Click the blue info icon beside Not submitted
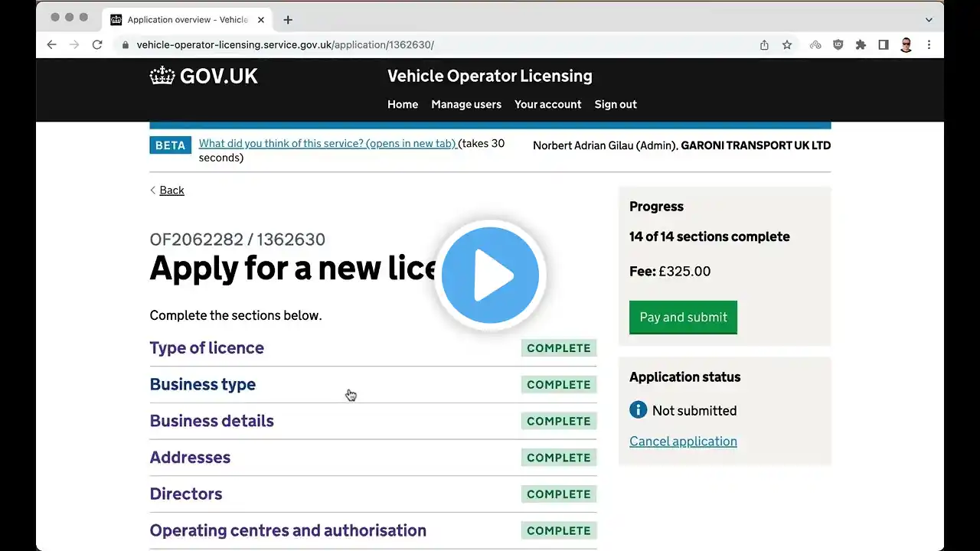Image resolution: width=980 pixels, height=551 pixels. tap(638, 410)
